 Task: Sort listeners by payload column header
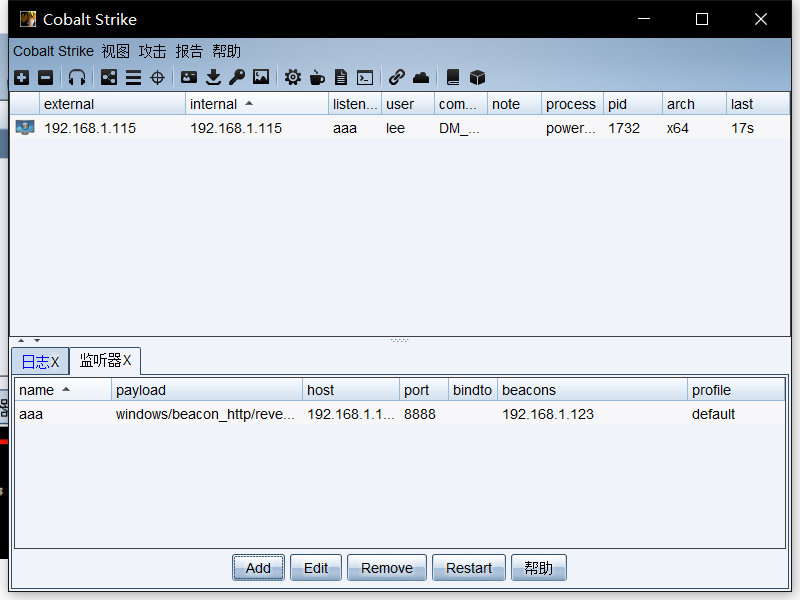[x=207, y=390]
